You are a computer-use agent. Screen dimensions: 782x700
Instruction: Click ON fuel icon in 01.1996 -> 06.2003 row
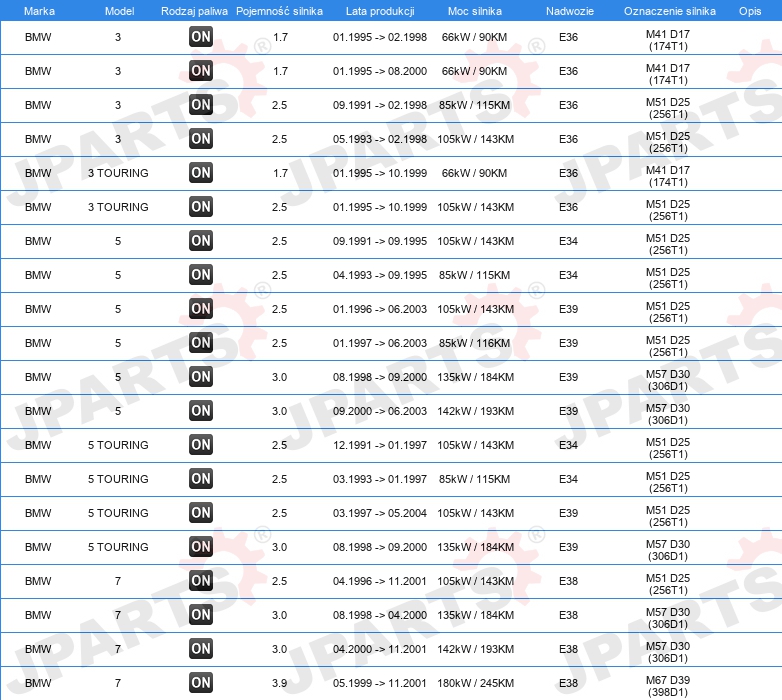tap(201, 309)
